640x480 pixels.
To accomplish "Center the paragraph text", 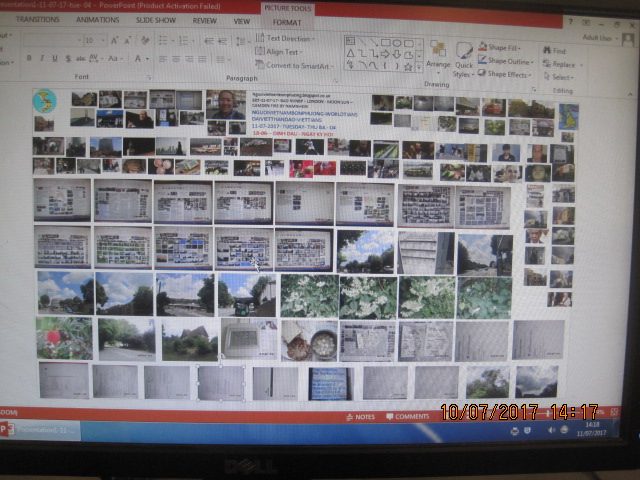I will tap(176, 59).
